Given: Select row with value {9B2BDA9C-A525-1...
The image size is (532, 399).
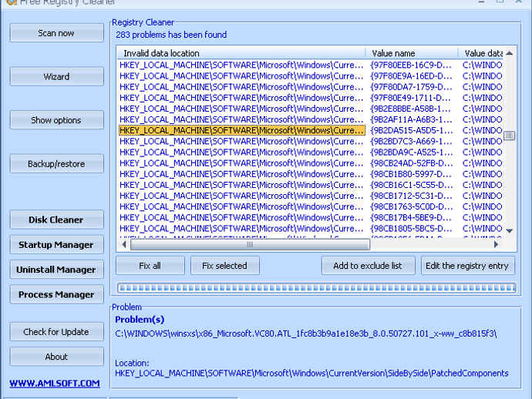Looking at the screenshot, I should click(311, 152).
